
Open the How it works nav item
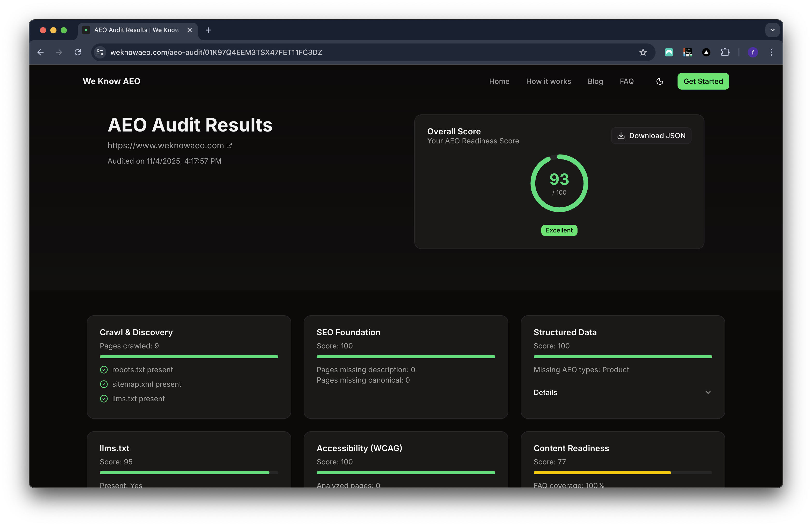click(x=548, y=81)
